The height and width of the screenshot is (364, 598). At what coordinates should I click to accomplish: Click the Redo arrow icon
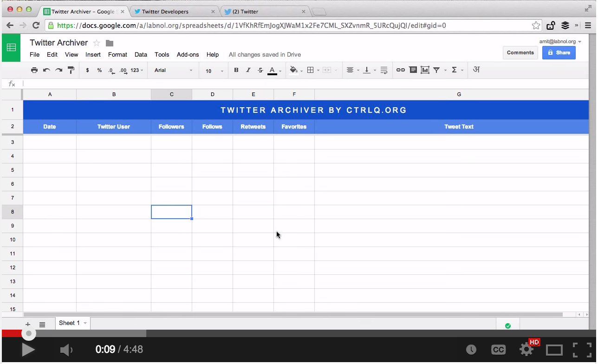(58, 70)
